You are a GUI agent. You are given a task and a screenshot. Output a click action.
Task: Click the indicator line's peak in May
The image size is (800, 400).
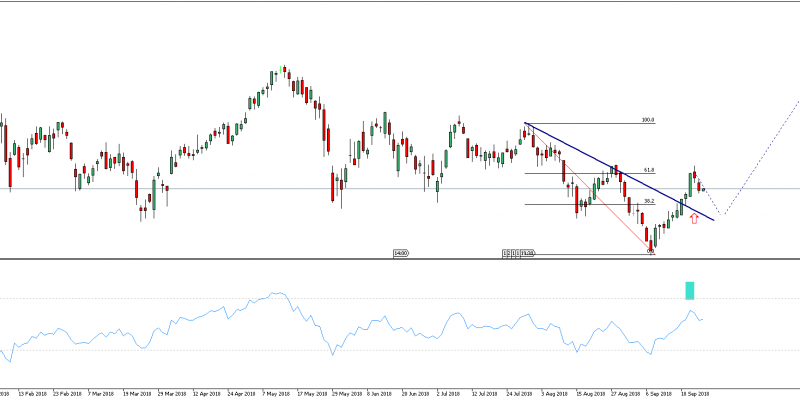(281, 294)
